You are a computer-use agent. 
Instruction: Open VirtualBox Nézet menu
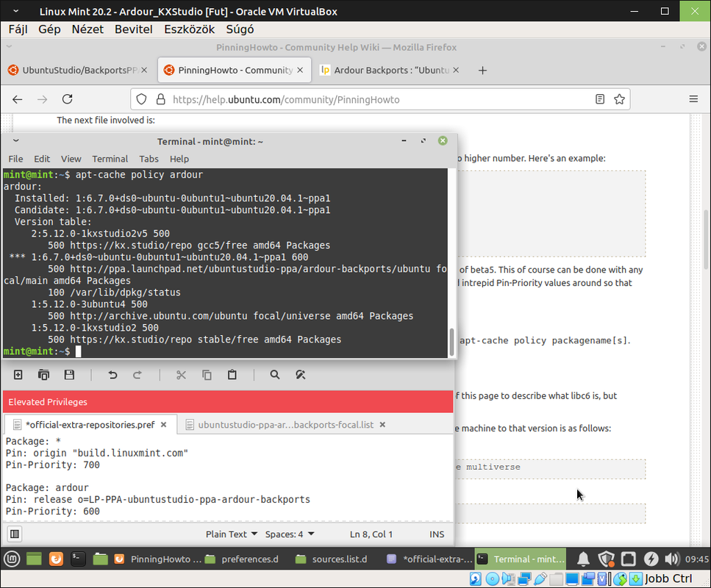click(x=87, y=29)
